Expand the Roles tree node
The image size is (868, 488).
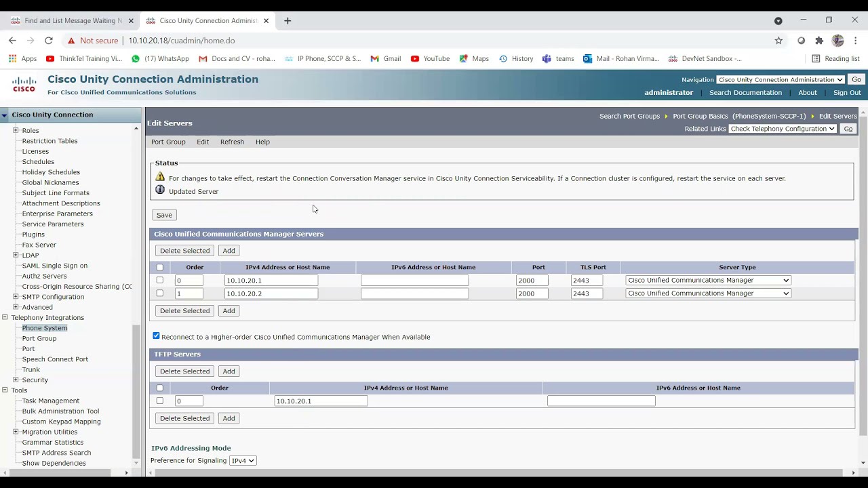point(16,130)
